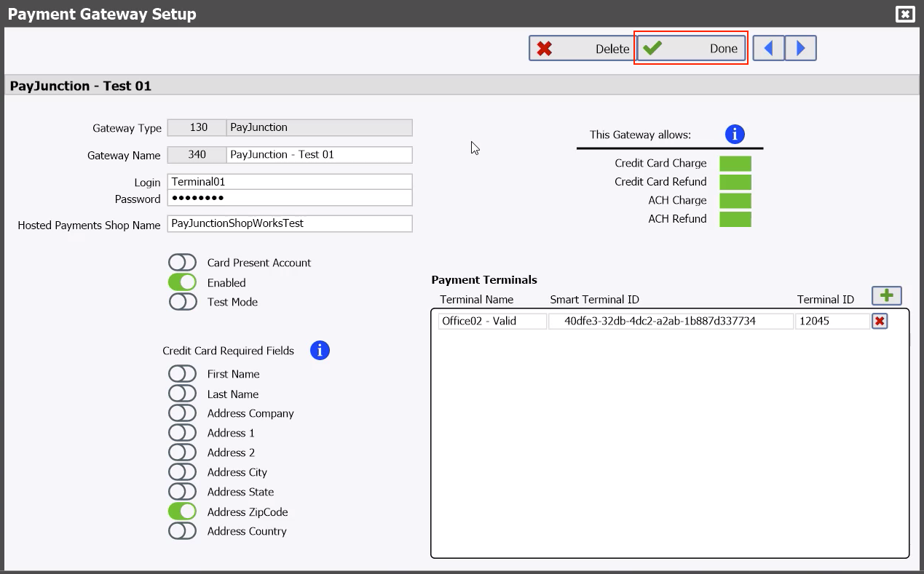Close the Payment Gateway Setup window
This screenshot has height=574, width=924.
point(905,14)
